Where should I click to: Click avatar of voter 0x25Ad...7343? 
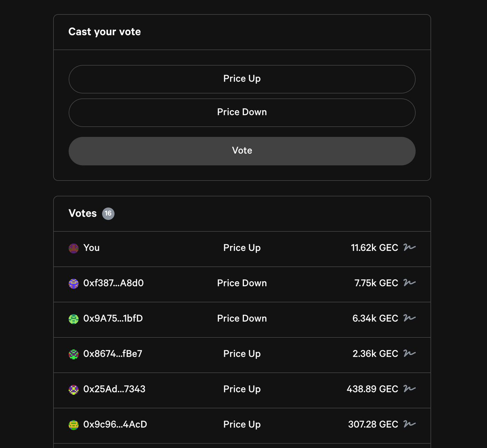pos(73,390)
